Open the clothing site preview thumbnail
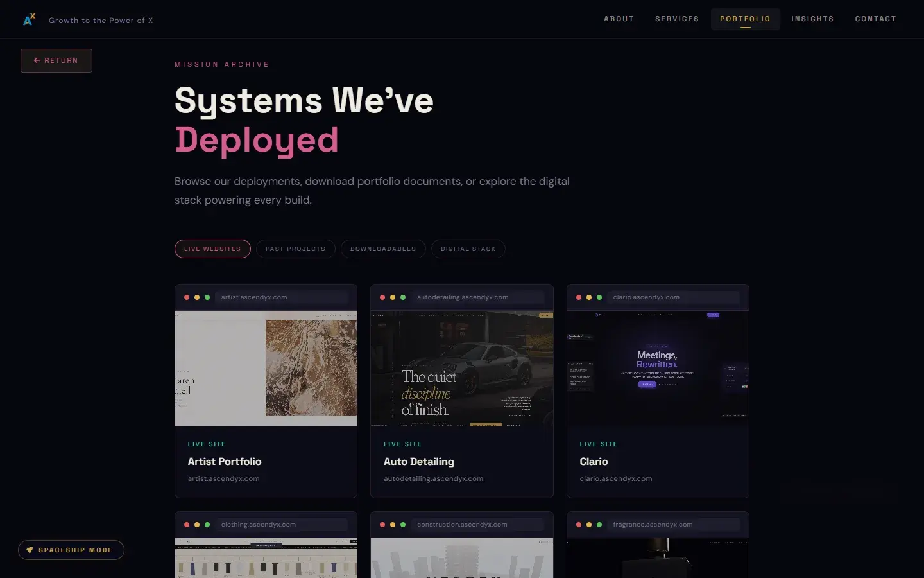924x578 pixels. 266,558
